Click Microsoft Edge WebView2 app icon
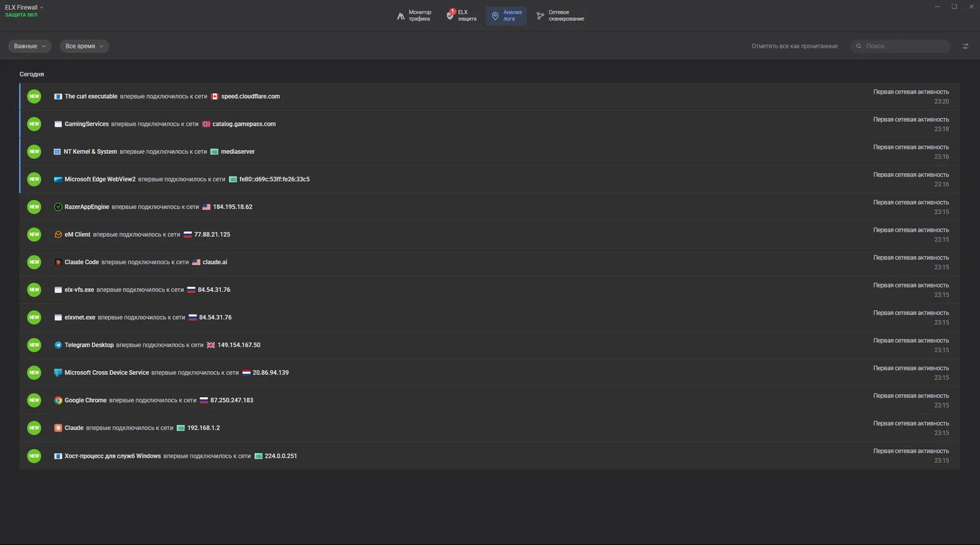Image resolution: width=980 pixels, height=545 pixels. click(x=58, y=179)
